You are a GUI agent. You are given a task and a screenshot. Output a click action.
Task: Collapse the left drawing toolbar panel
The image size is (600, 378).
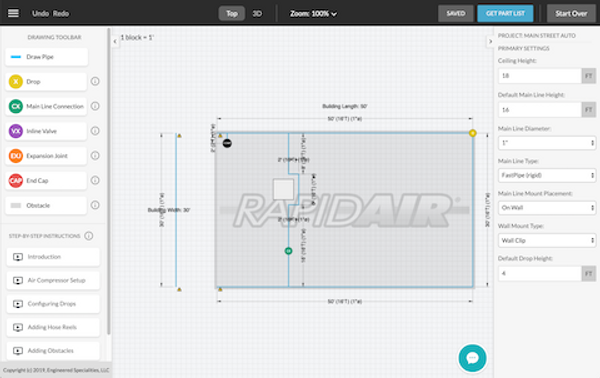click(115, 41)
